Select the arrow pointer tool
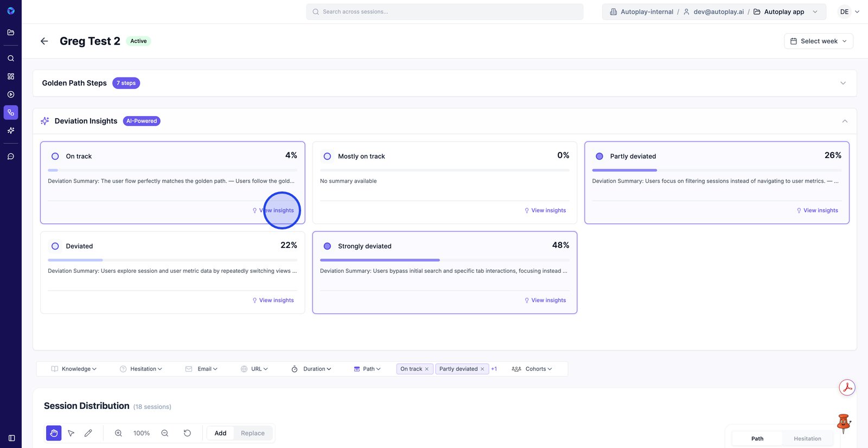Viewport: 868px width, 448px height. point(71,433)
